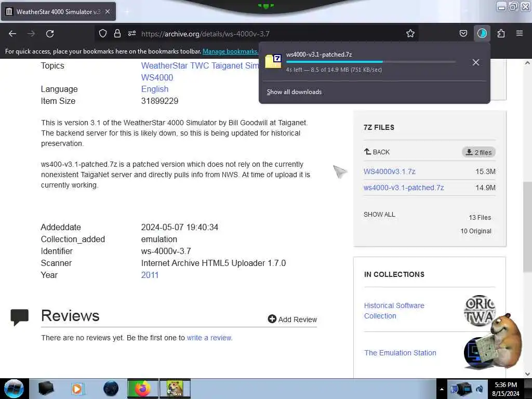This screenshot has width=532, height=399.
Task: Open site security padlock info
Action: 117,33
